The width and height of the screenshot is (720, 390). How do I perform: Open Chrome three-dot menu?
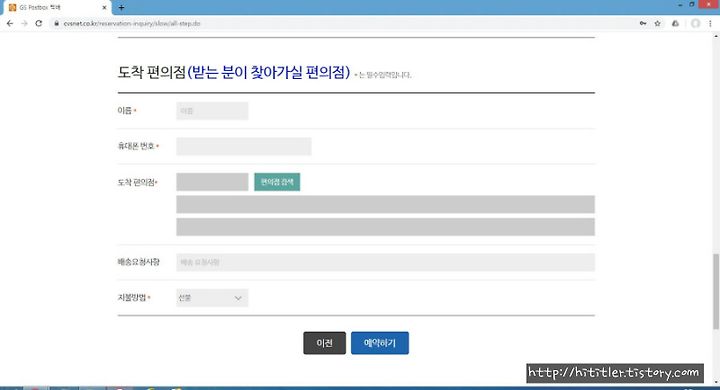point(710,23)
